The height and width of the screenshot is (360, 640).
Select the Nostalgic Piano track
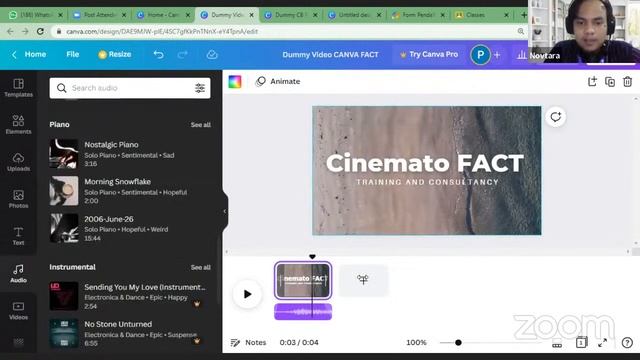pyautogui.click(x=130, y=154)
